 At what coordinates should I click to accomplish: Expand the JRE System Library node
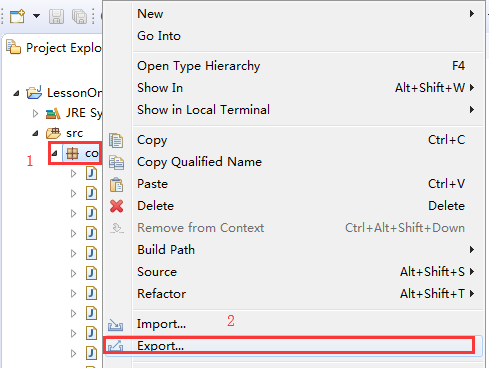tap(35, 114)
